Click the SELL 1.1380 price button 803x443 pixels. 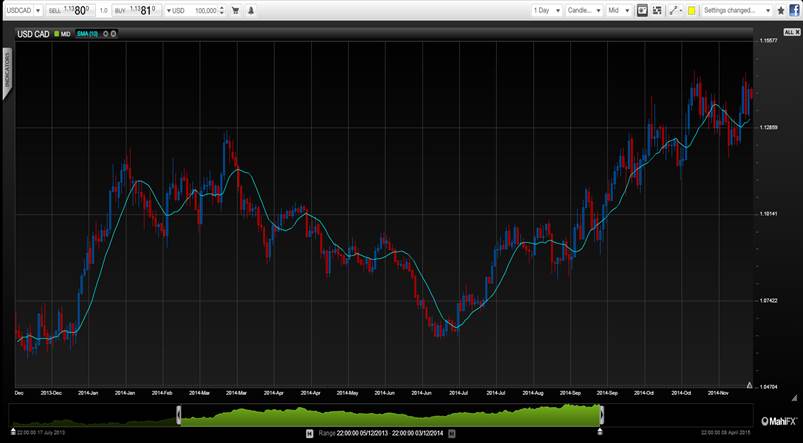click(71, 10)
